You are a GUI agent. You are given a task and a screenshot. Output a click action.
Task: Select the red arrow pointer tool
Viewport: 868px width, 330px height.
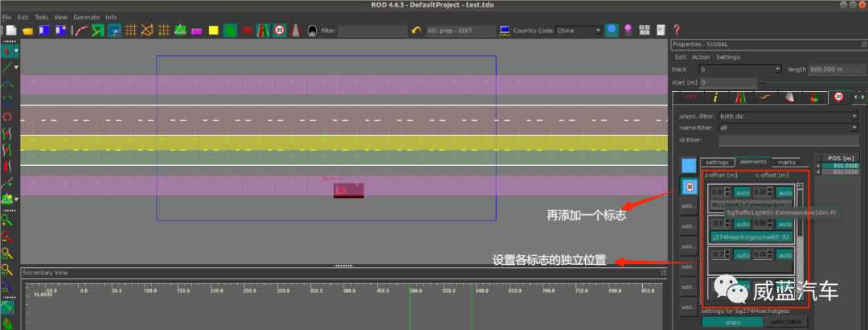coord(6,52)
